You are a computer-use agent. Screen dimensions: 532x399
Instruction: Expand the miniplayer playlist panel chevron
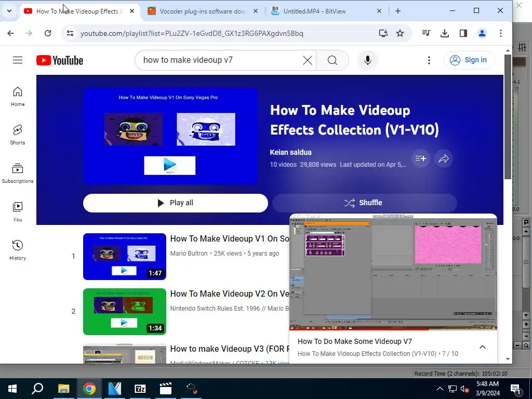click(x=483, y=347)
